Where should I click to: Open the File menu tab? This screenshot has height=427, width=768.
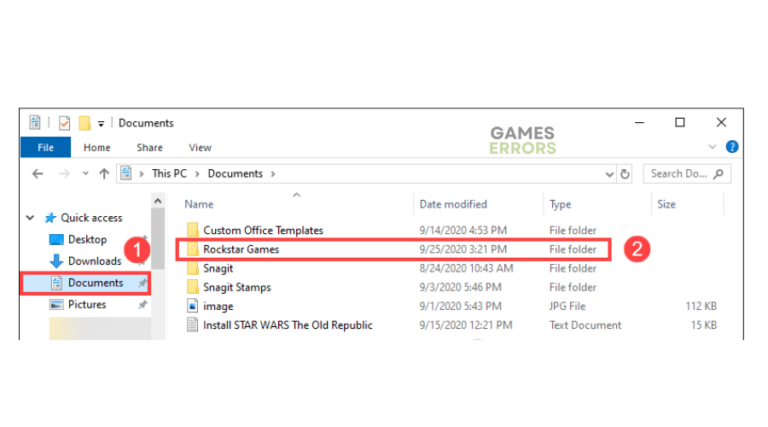45,148
